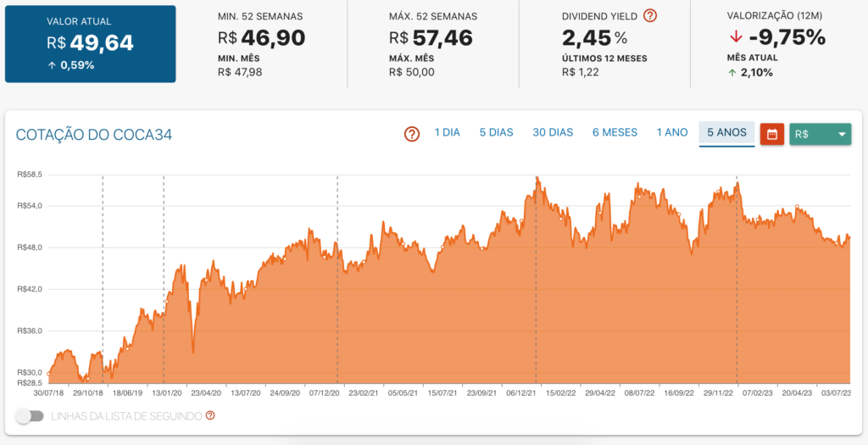The width and height of the screenshot is (868, 445).
Task: Click the 13/07/20 x-axis date
Action: tap(246, 392)
